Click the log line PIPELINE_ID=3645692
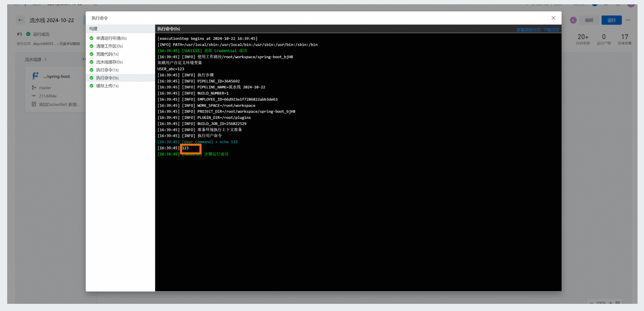Screen dimensions: 644x311 tap(199, 81)
